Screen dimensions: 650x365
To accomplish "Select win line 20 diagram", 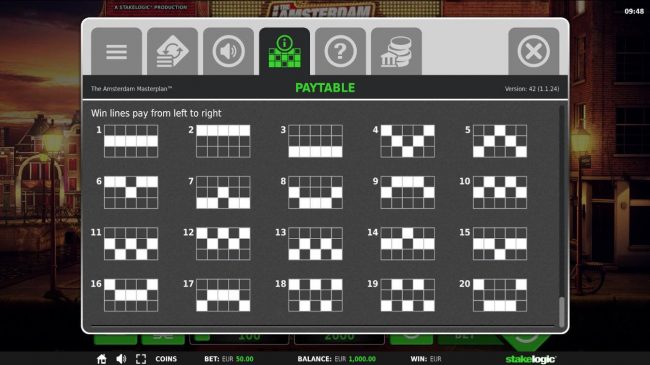I will 500,295.
